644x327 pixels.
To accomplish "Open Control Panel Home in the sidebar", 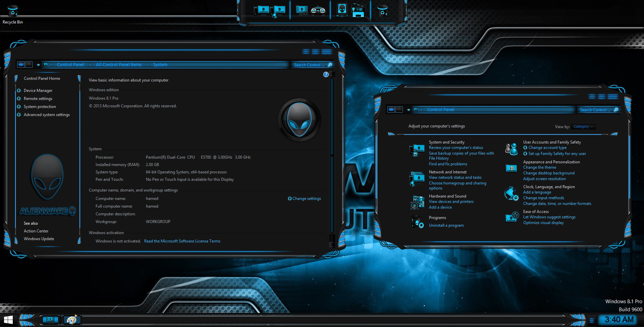I will coord(42,78).
